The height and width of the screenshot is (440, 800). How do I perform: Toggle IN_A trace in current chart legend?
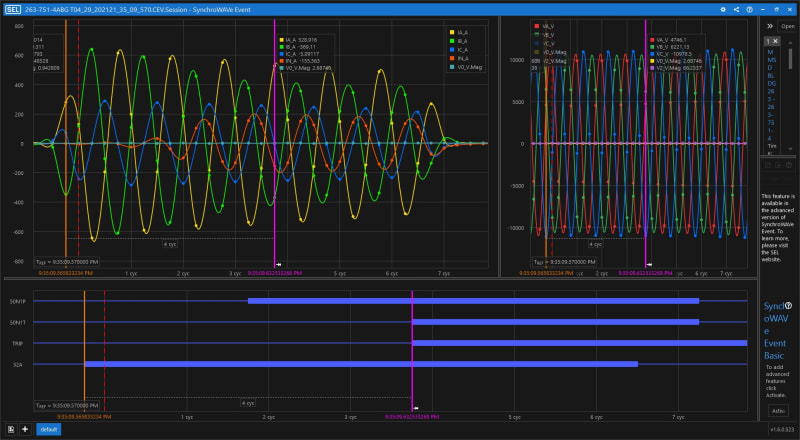tap(459, 58)
